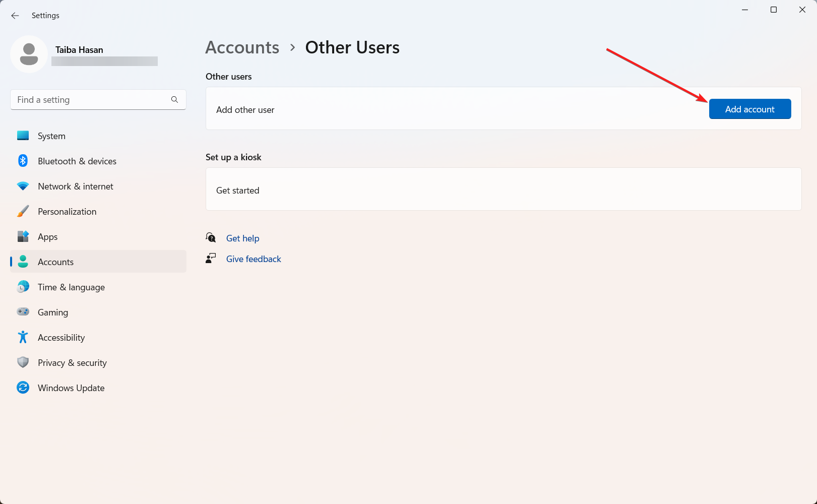Click the Time & language globe icon
Viewport: 817px width, 504px height.
pyautogui.click(x=23, y=287)
